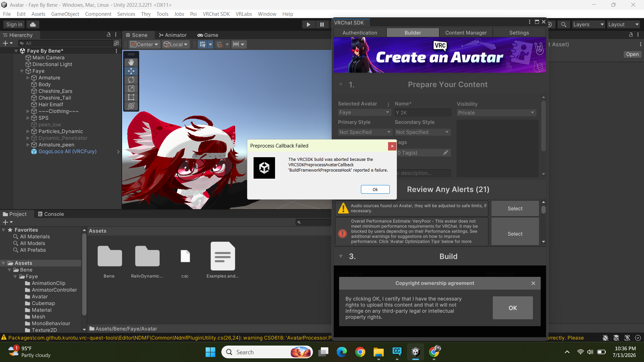644x362 pixels.
Task: Open the Hierarchy search-by-type icon
Action: (x=116, y=43)
